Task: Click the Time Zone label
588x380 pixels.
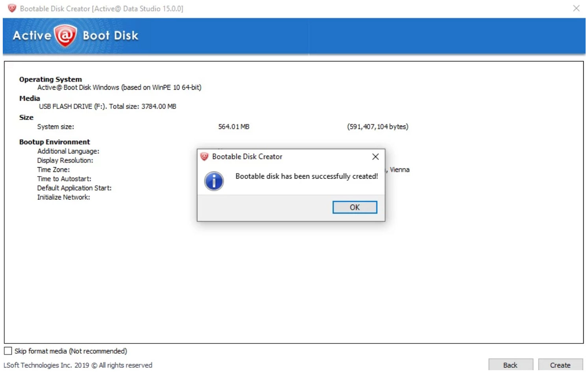Action: coord(53,170)
